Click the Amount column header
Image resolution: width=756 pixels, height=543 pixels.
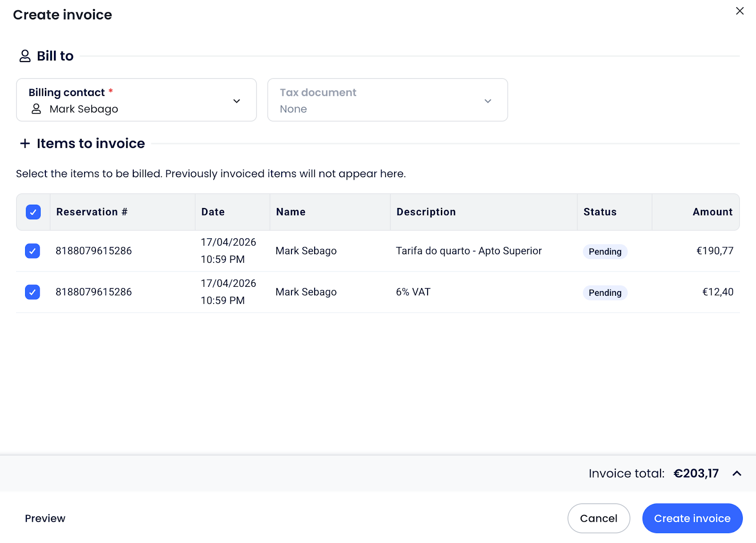click(x=712, y=212)
